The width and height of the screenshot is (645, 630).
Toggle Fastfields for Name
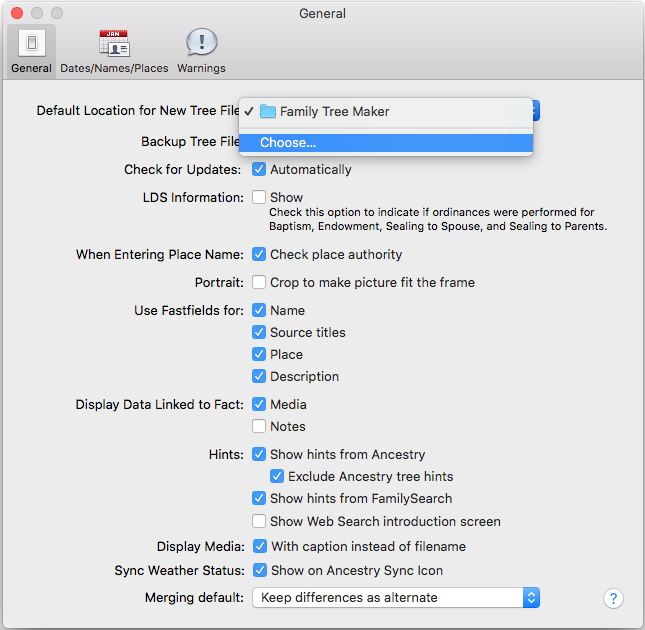(259, 310)
